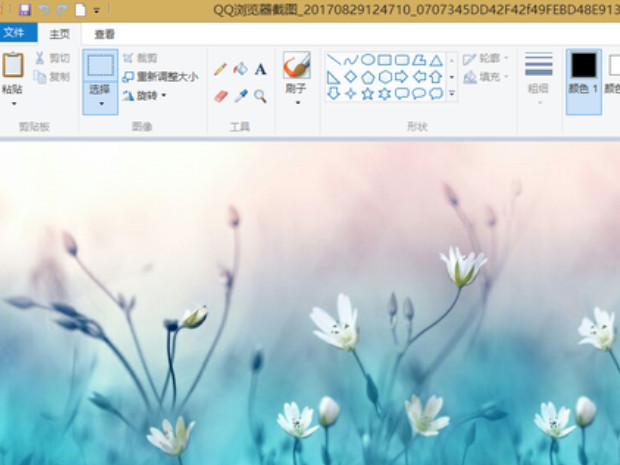Switch to the 主页 tab
Viewport: 620px width, 465px height.
point(59,34)
